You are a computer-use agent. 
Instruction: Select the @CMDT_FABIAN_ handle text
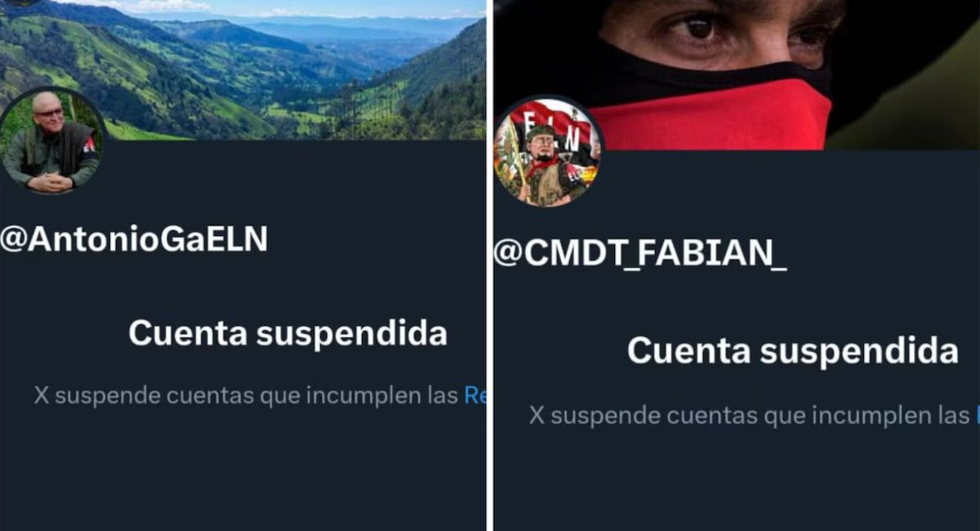[640, 254]
